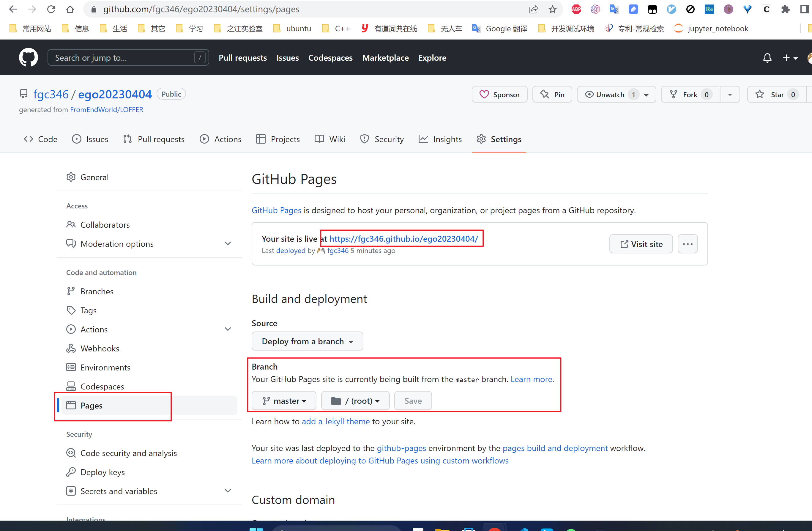Click the AdBlock Plus extension icon
The width and height of the screenshot is (812, 531).
coord(576,9)
